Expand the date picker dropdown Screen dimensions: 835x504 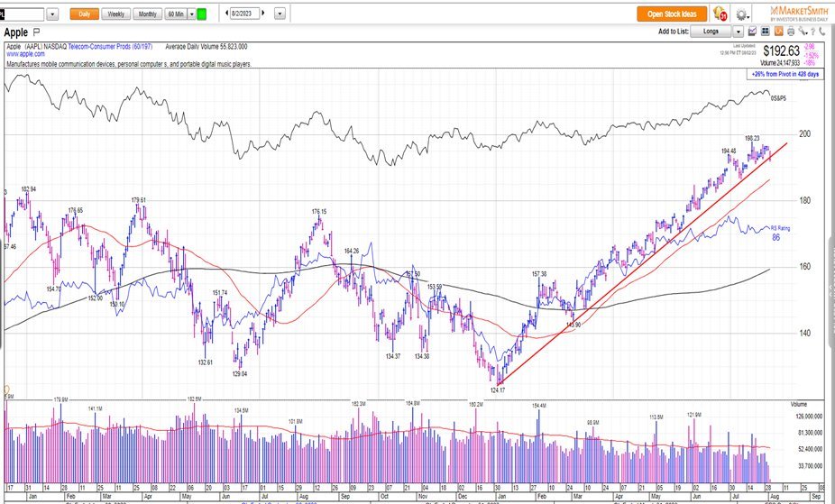click(280, 14)
